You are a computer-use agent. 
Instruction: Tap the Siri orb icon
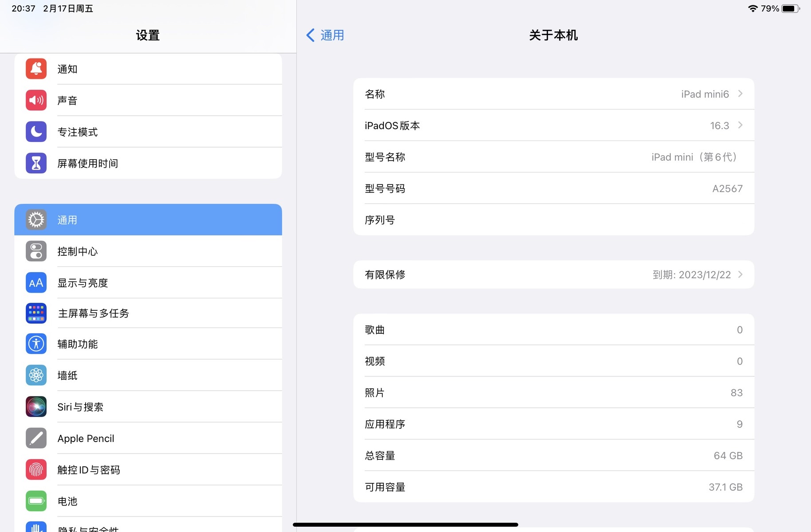[x=36, y=407]
